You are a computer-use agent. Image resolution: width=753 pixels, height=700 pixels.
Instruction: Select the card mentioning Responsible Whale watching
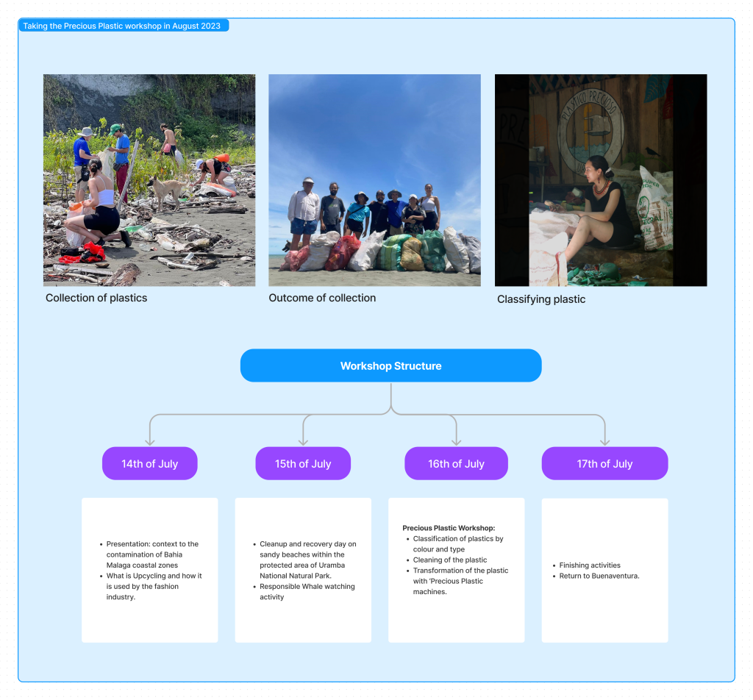pyautogui.click(x=303, y=570)
